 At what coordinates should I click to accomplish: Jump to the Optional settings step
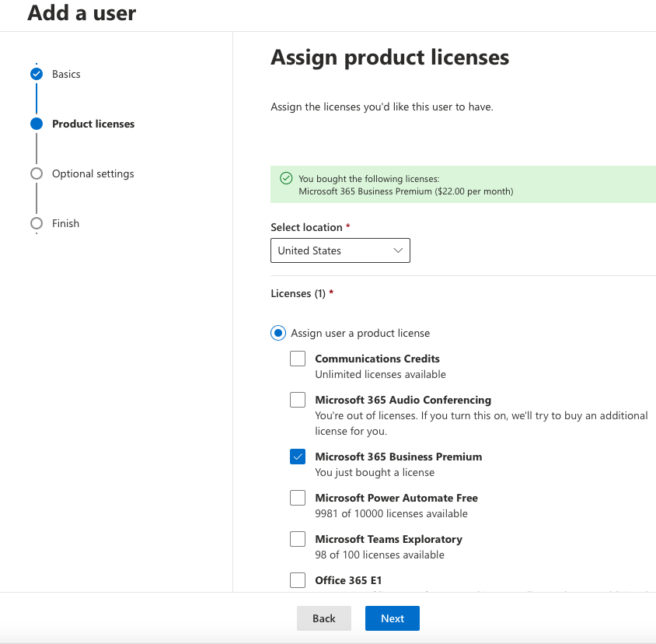pos(92,173)
